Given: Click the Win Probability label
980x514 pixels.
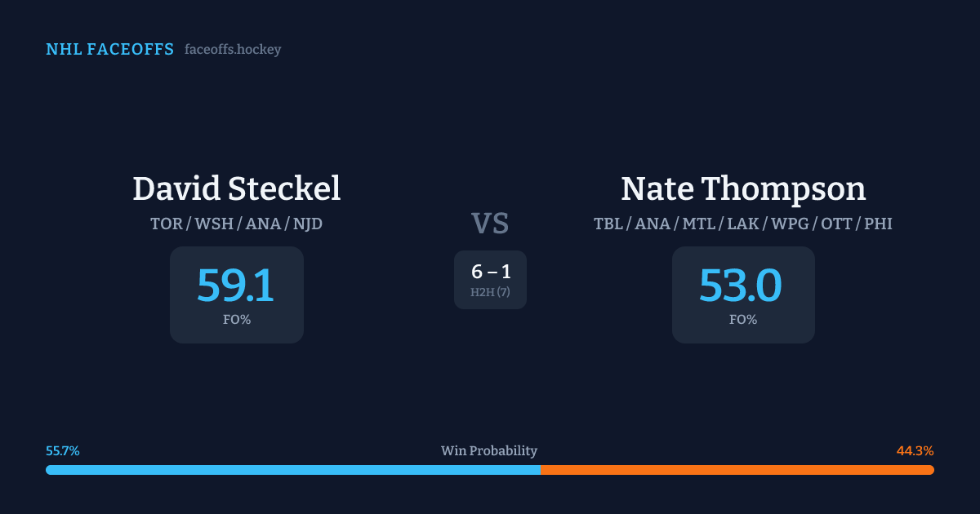Looking at the screenshot, I should pyautogui.click(x=489, y=451).
